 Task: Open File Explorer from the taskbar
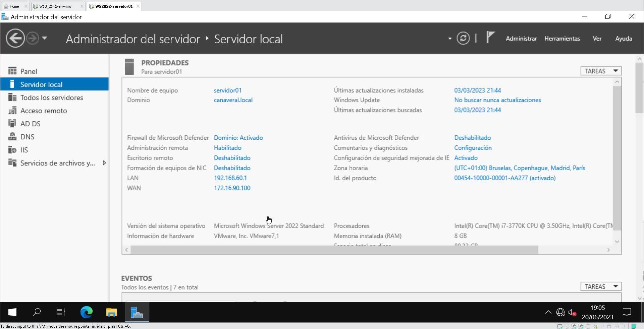pos(111,313)
